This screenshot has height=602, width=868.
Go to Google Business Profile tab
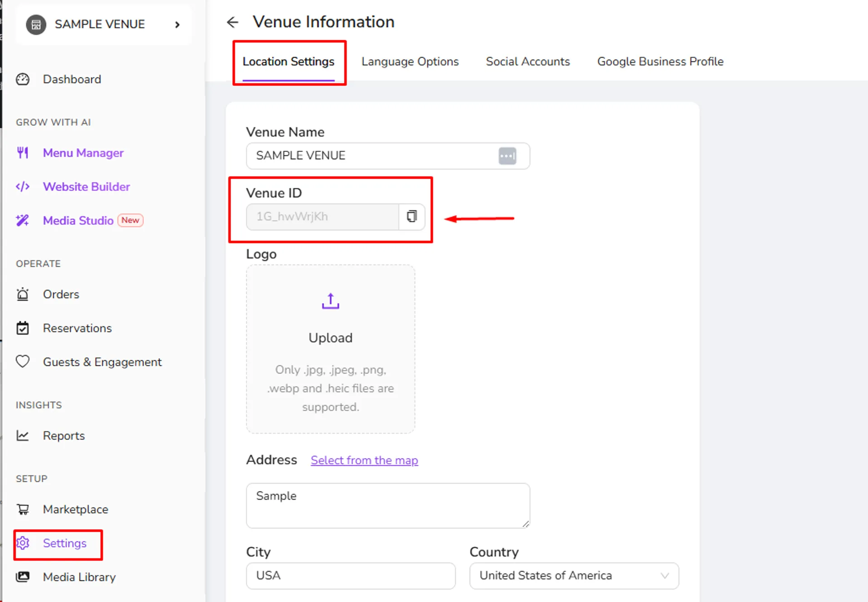point(660,62)
